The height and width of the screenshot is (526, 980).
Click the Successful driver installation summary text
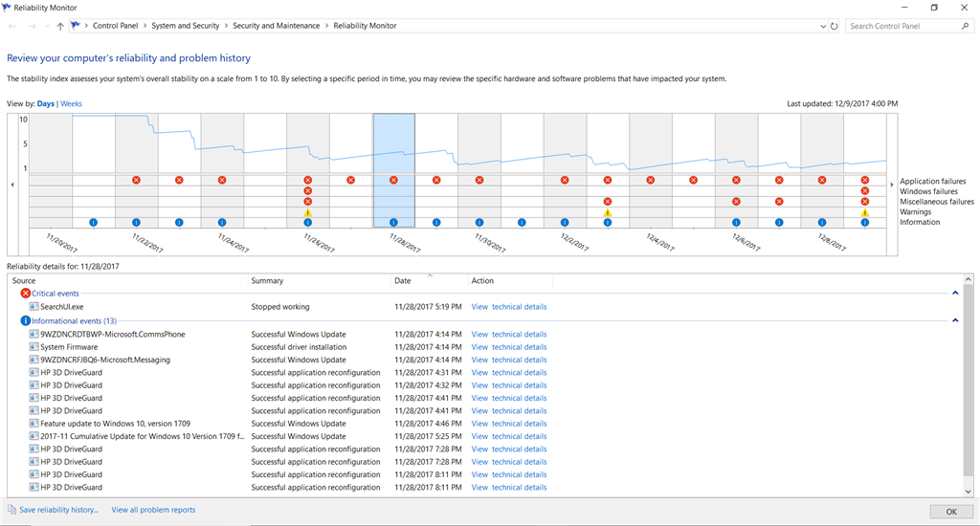[x=299, y=347]
